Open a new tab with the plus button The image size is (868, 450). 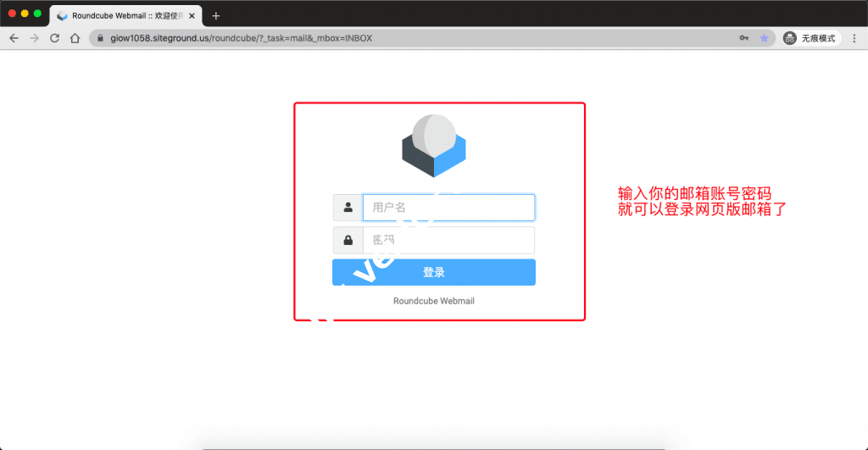[216, 16]
